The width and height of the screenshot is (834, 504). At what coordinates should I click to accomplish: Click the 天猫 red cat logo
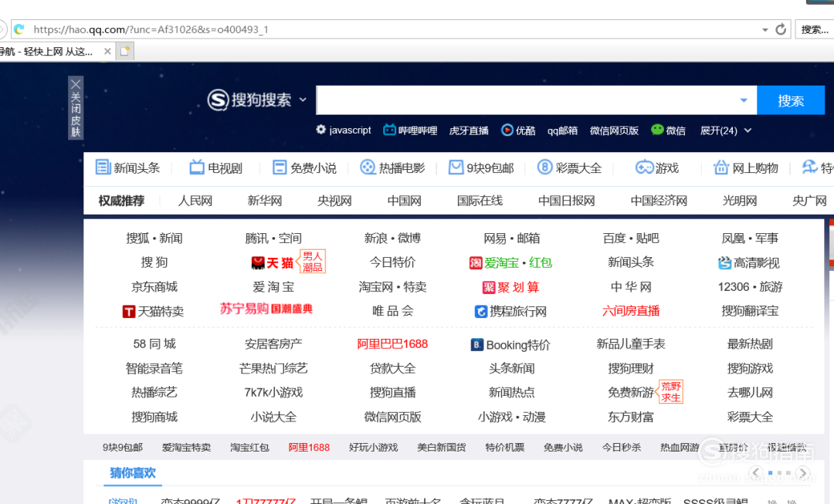[x=258, y=262]
